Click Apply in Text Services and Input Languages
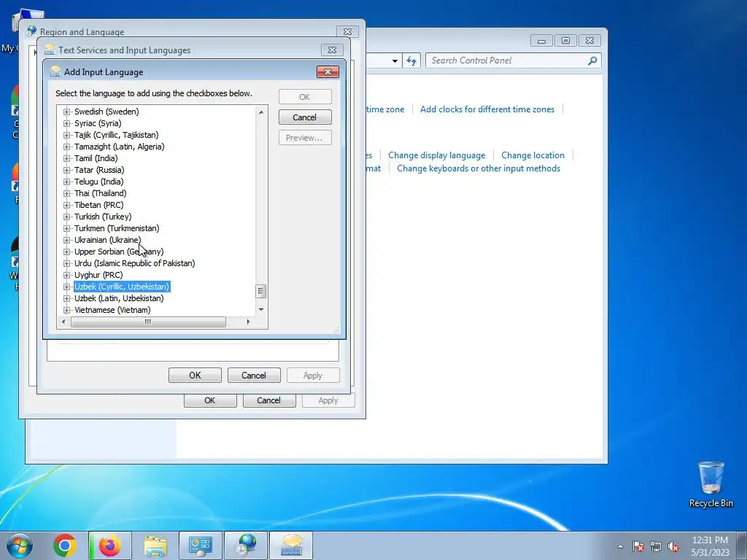This screenshot has height=560, width=747. pyautogui.click(x=313, y=376)
